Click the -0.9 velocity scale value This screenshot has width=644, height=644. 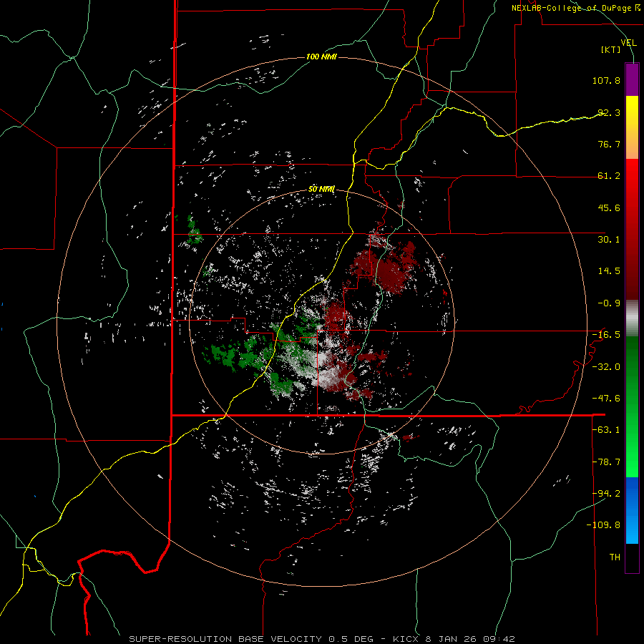click(x=609, y=303)
